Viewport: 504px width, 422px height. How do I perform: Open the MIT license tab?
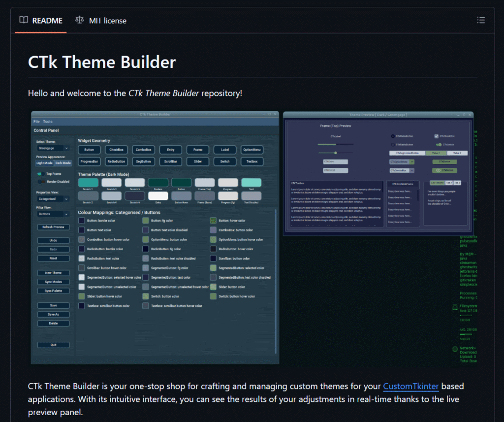pyautogui.click(x=100, y=21)
